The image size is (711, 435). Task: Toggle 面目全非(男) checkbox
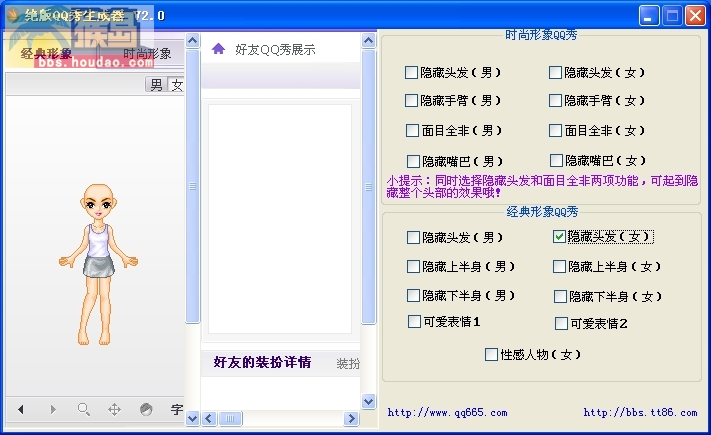click(x=412, y=131)
